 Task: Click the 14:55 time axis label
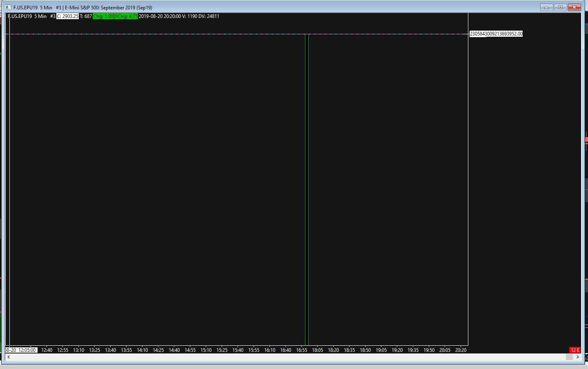point(190,350)
